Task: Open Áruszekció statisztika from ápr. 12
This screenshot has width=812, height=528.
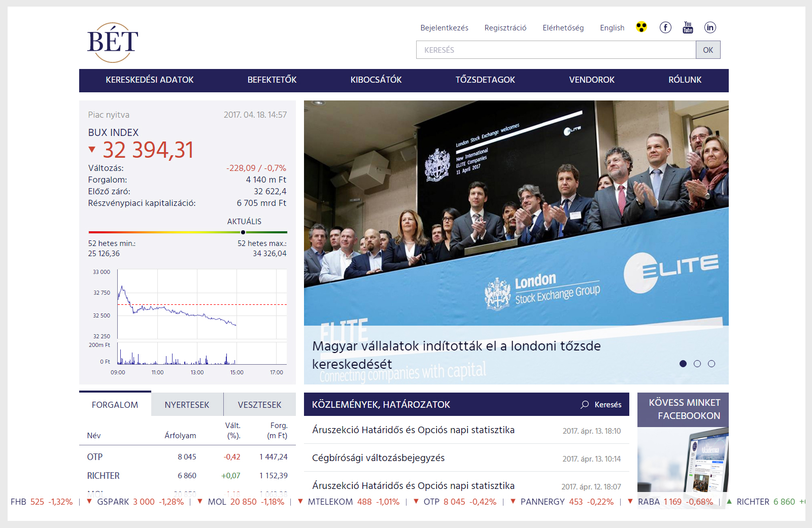Action: 413,486
